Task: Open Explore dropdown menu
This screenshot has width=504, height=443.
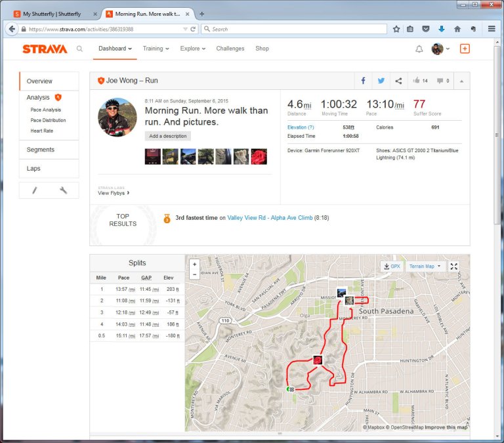Action: (193, 49)
